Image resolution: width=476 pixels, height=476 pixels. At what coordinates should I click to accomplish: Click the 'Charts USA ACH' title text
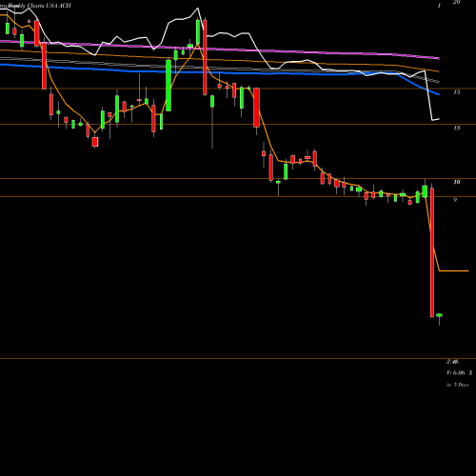pos(50,6)
